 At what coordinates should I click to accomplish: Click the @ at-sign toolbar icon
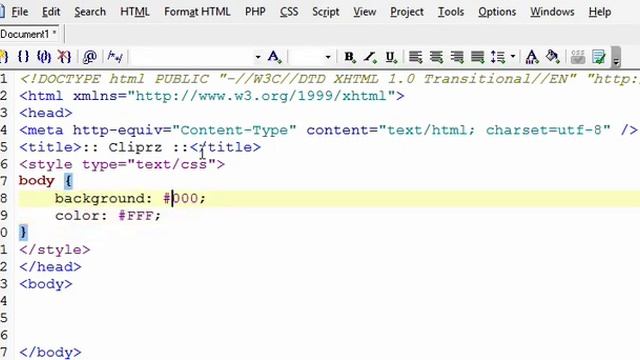coord(89,56)
